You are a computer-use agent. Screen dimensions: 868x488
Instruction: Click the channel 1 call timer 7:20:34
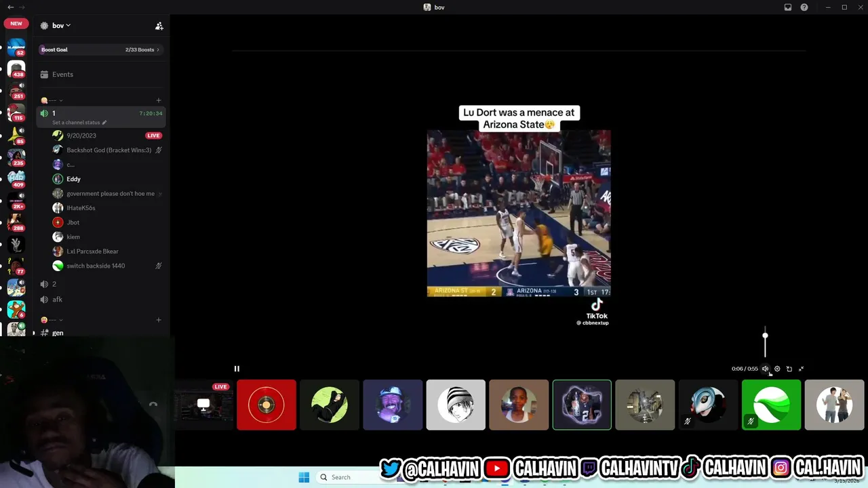pyautogui.click(x=151, y=113)
